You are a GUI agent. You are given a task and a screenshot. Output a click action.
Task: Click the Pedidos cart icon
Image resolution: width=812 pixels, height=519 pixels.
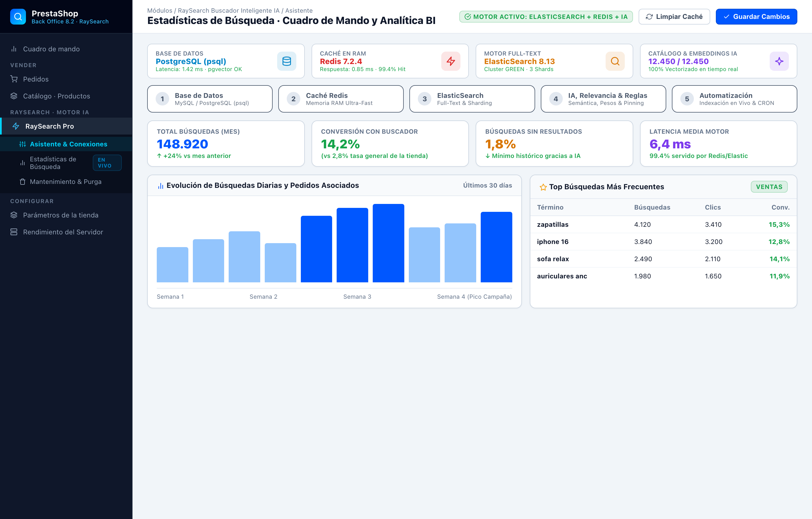tap(14, 79)
